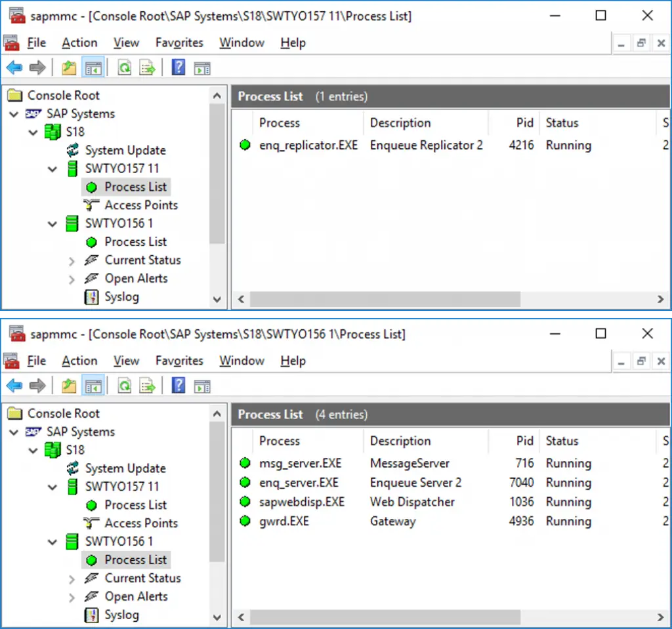Image resolution: width=672 pixels, height=629 pixels.
Task: Click Up One Level icon in bottom window
Action: pos(69,386)
